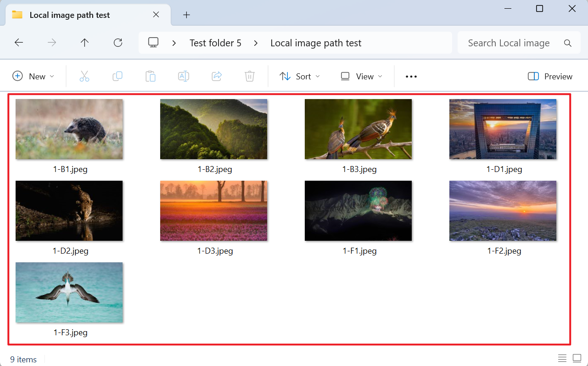The height and width of the screenshot is (366, 588).
Task: Switch to the Local image path test tab
Action: click(x=69, y=15)
